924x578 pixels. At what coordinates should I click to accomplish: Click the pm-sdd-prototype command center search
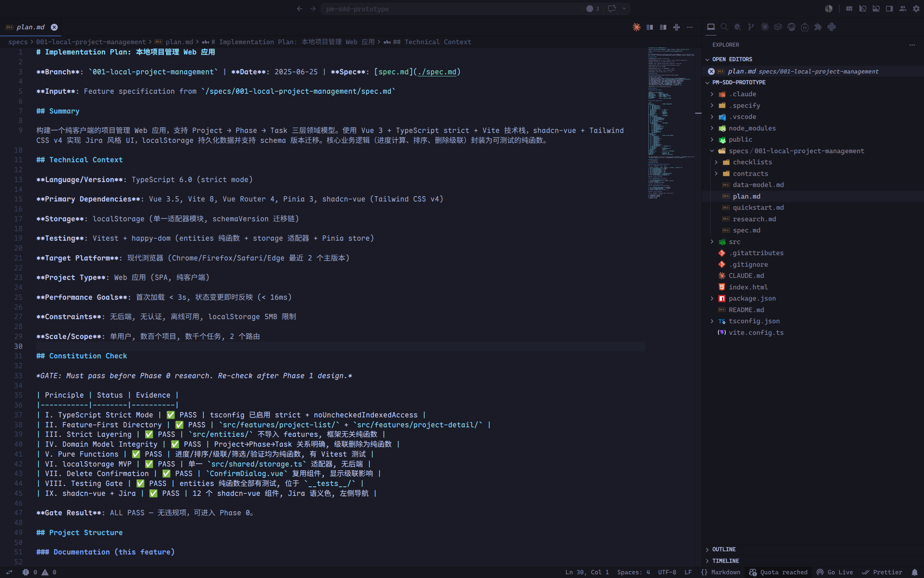[x=452, y=9]
